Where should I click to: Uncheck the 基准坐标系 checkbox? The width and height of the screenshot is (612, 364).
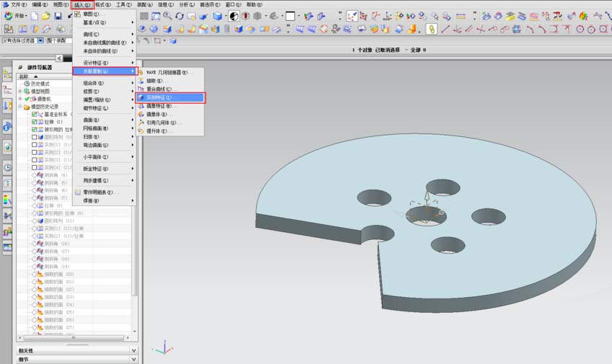[x=35, y=114]
